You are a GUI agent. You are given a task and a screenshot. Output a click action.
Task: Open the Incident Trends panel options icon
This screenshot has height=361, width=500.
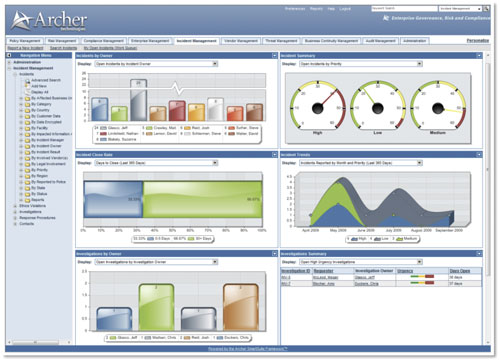coord(479,155)
